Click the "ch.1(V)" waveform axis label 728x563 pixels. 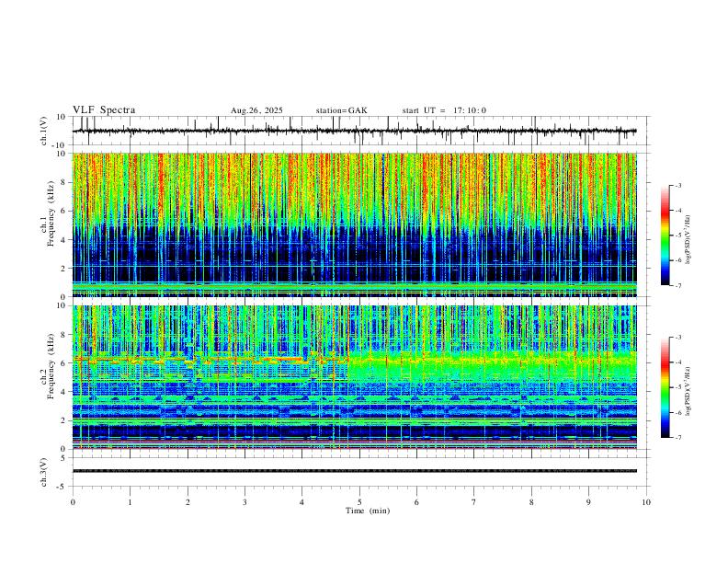[44, 131]
